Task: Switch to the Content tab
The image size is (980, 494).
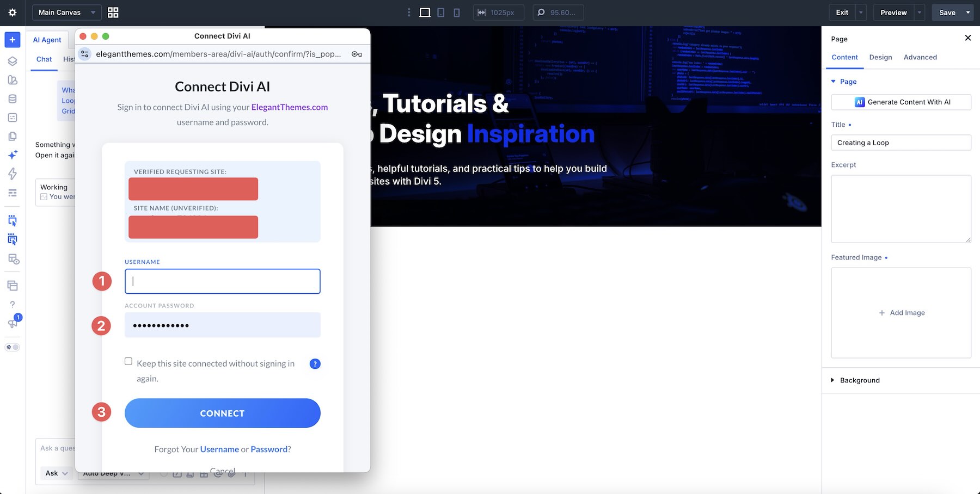Action: [x=844, y=57]
